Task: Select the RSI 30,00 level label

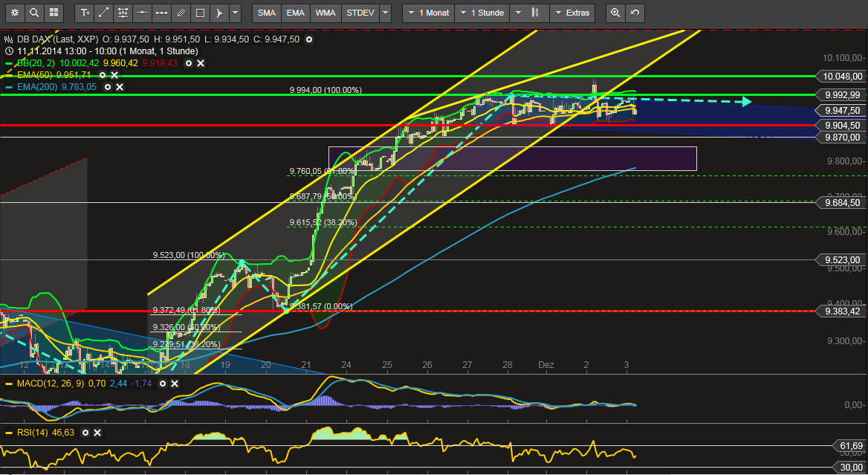Action: pos(849,468)
